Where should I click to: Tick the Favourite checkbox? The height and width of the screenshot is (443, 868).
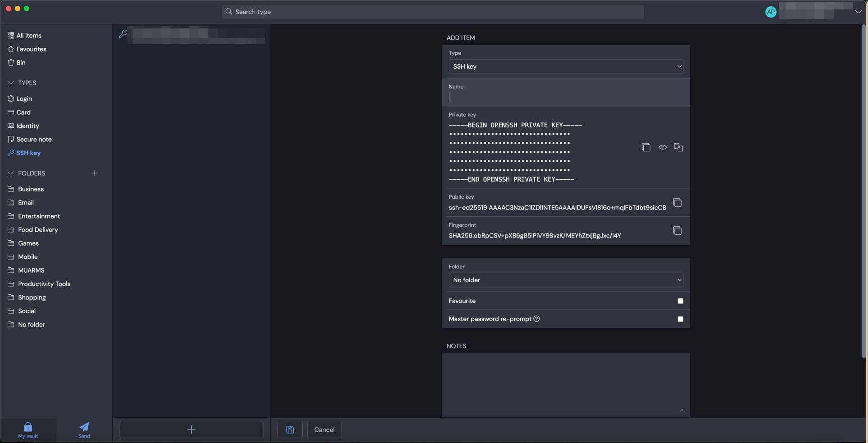tap(680, 301)
